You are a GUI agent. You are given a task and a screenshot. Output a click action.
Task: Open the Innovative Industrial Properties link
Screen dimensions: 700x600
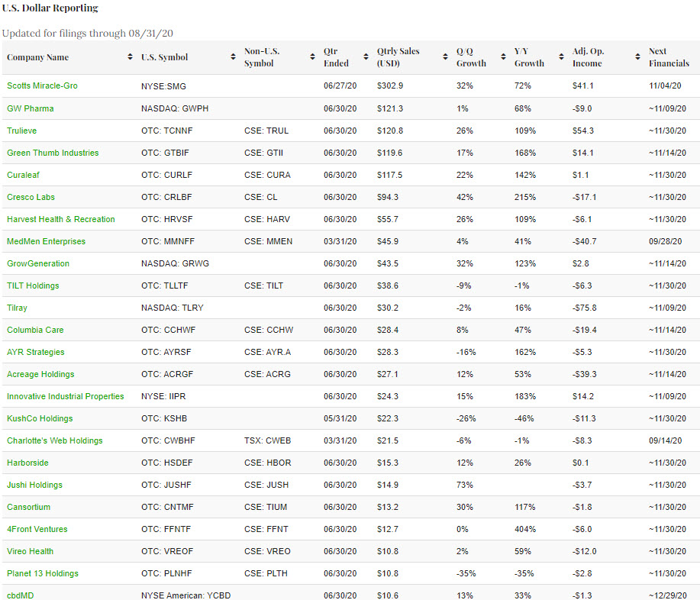[x=66, y=396]
